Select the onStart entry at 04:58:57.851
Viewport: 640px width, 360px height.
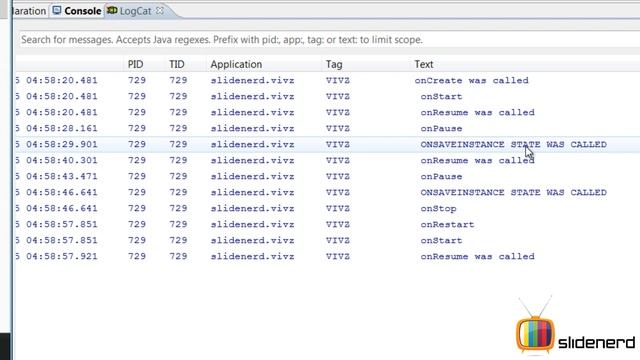coord(328,240)
